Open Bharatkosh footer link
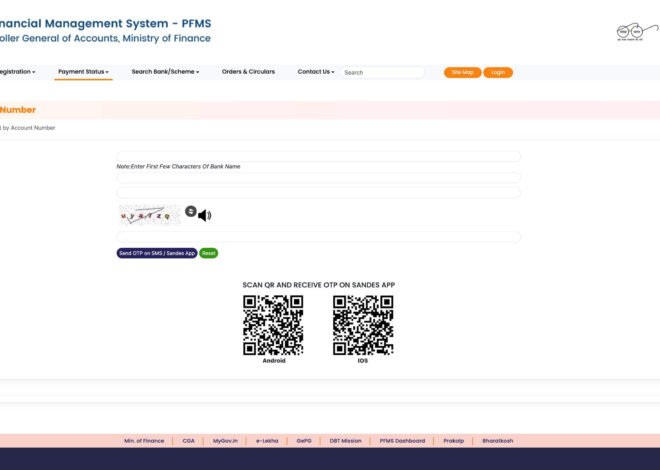The height and width of the screenshot is (470, 660). pos(498,441)
